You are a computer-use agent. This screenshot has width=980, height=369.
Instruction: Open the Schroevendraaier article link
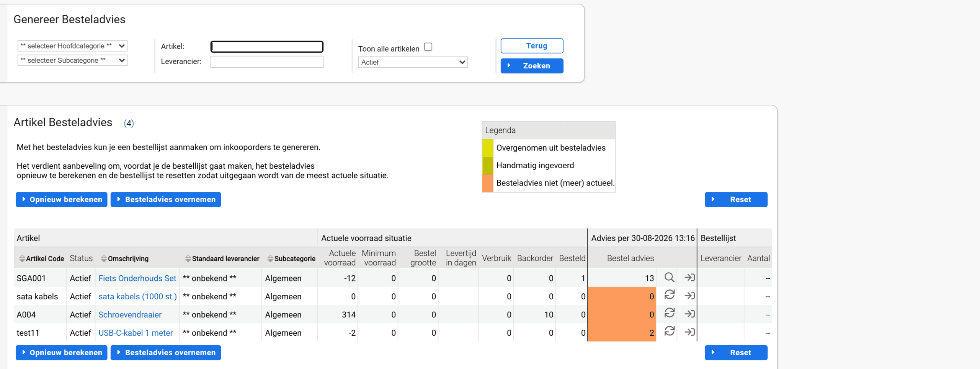point(130,315)
